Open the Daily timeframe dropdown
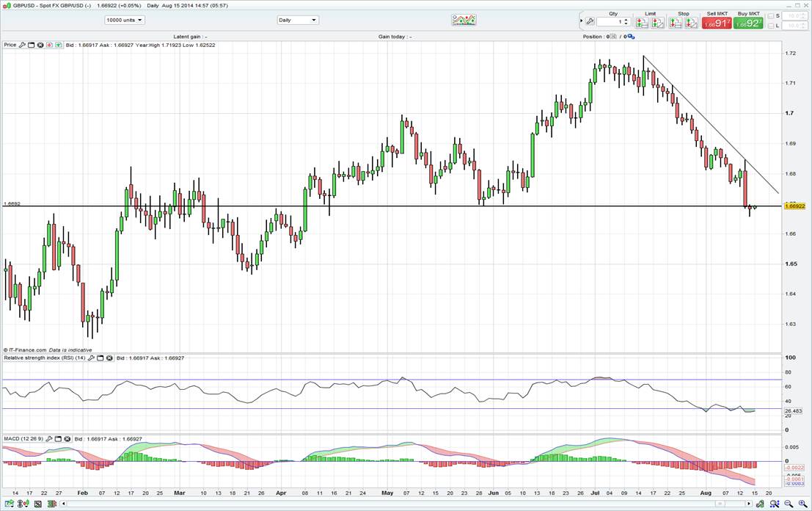 [x=297, y=21]
